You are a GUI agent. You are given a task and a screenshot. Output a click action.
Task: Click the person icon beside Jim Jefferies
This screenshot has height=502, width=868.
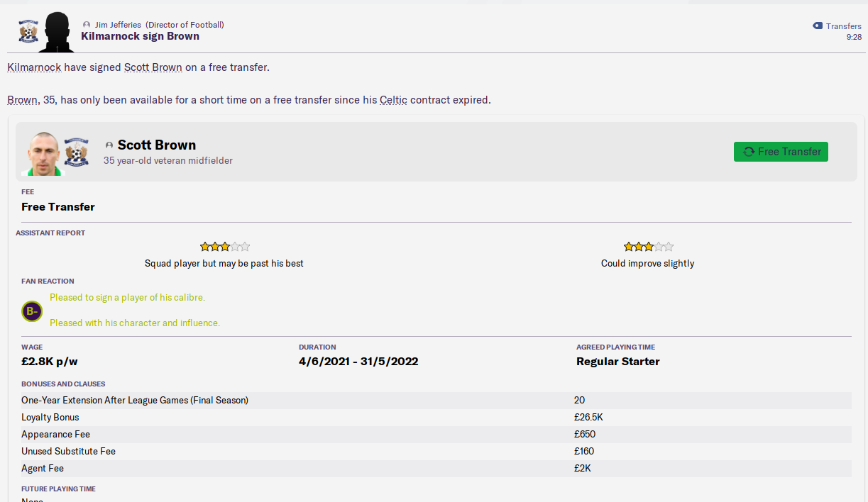(87, 25)
